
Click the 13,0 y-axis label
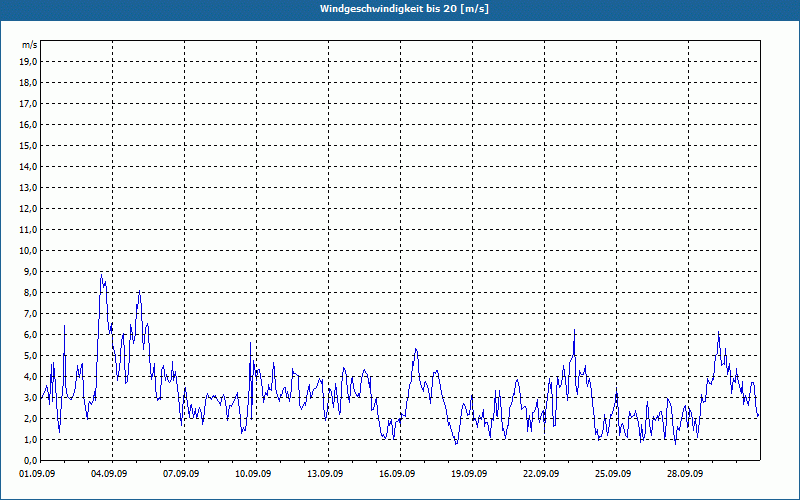click(x=28, y=188)
